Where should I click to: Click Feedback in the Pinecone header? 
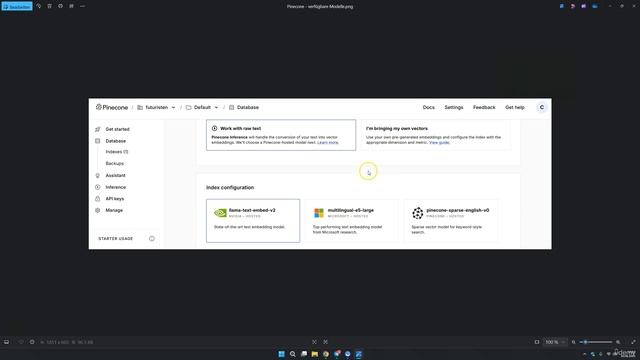[484, 107]
